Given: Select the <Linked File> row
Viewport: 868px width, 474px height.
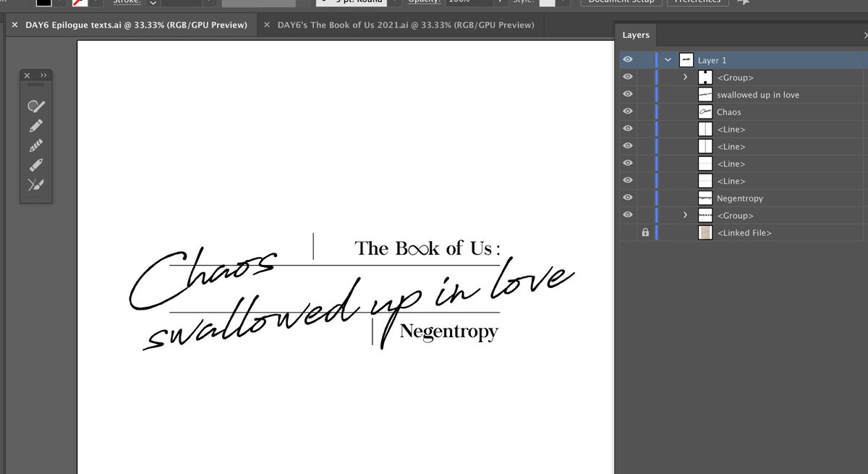Looking at the screenshot, I should tap(744, 233).
